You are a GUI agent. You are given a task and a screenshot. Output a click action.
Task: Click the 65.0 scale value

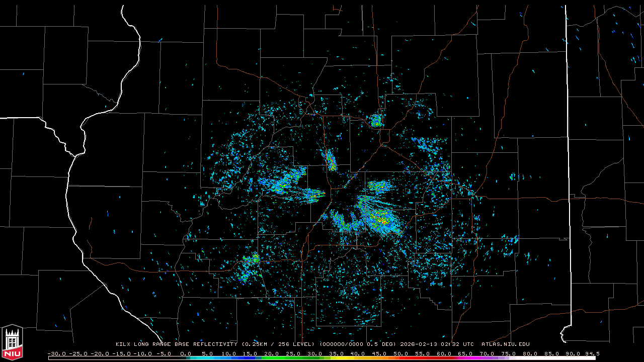(466, 353)
